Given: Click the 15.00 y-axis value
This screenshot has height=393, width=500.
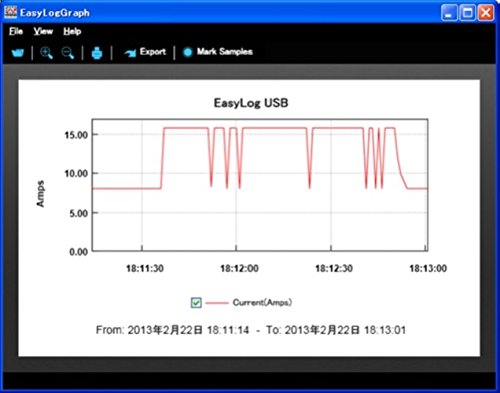Looking at the screenshot, I should tap(76, 135).
